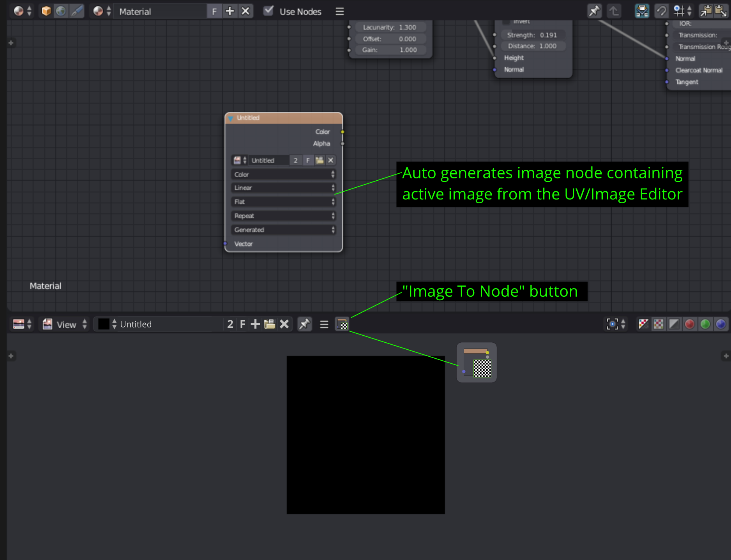Image resolution: width=731 pixels, height=560 pixels.
Task: Open image editor header hamburger menu
Action: pos(324,324)
